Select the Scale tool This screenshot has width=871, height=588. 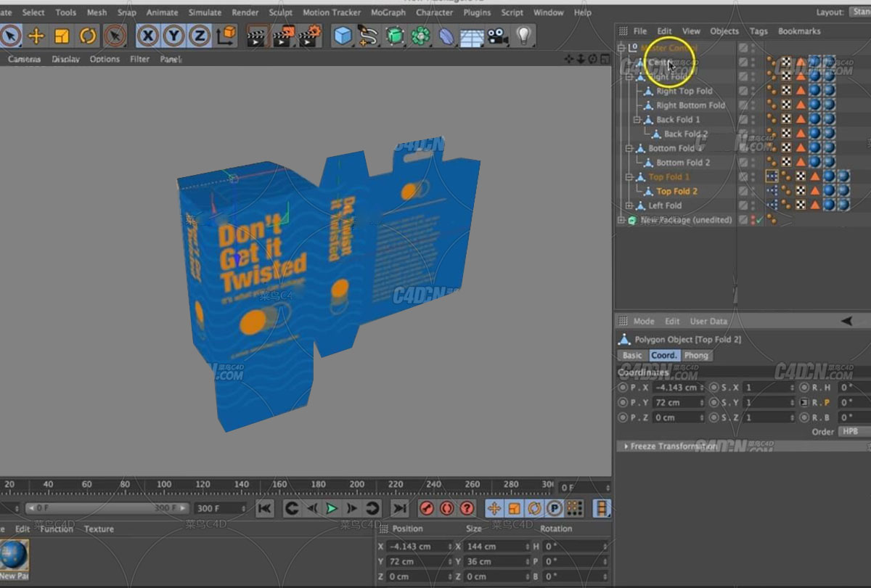click(x=62, y=36)
